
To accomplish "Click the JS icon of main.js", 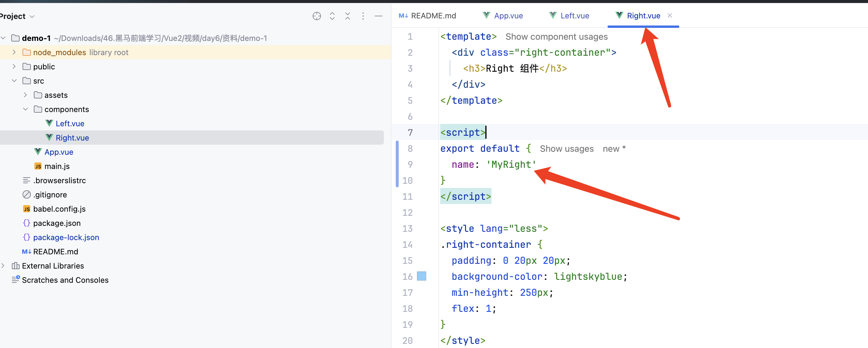I will tap(38, 166).
